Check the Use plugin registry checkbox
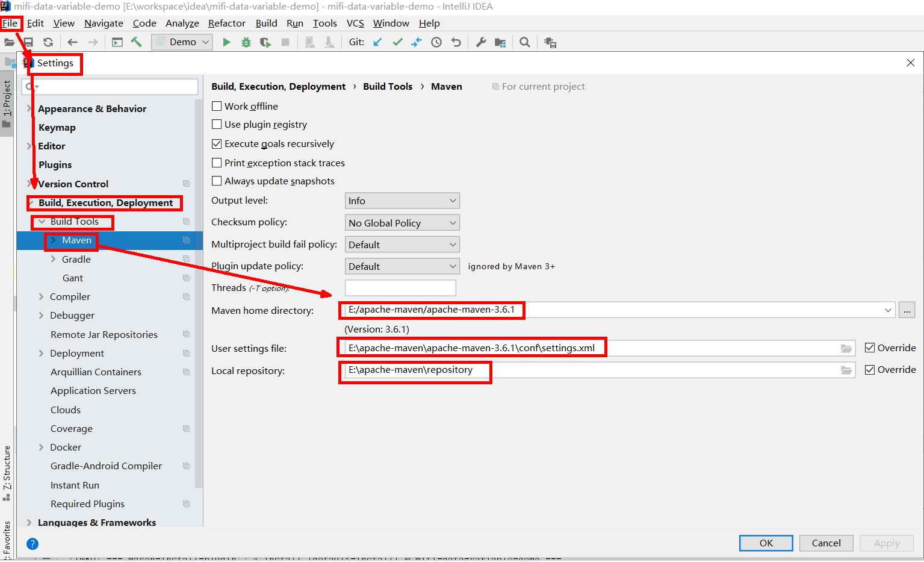 pos(217,124)
